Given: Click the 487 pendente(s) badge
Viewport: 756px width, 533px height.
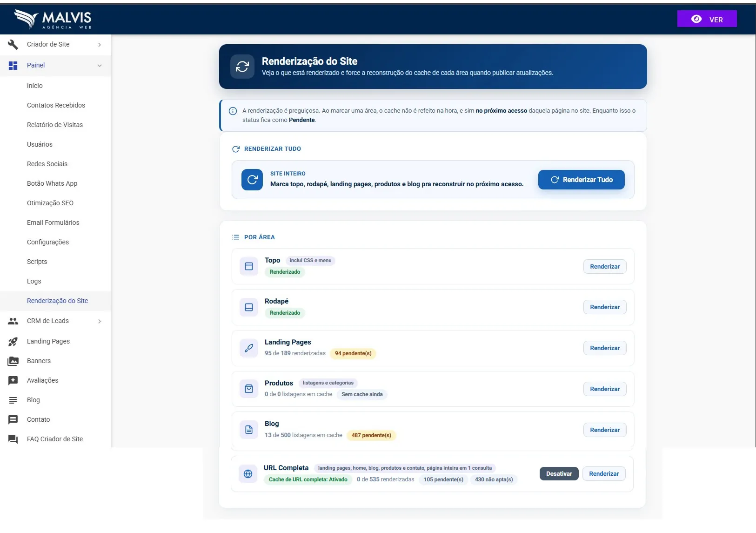Looking at the screenshot, I should pyautogui.click(x=371, y=435).
